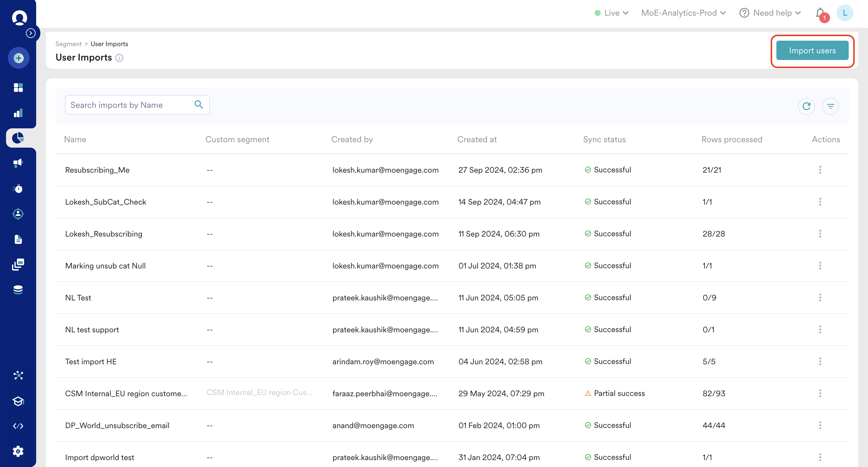Open the Analytics bar chart icon

(x=18, y=113)
